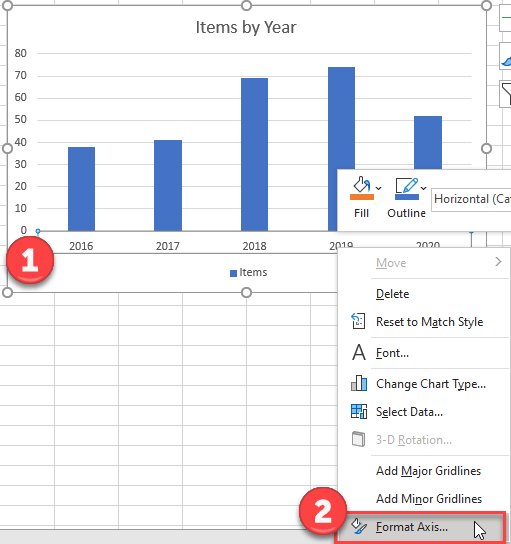Viewport: 511px width, 544px height.
Task: Click the 2018 axis label
Action: 254,246
